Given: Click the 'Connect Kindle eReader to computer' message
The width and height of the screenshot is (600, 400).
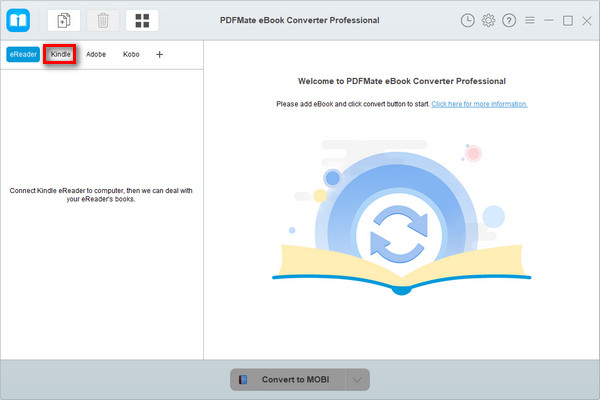Looking at the screenshot, I should [x=101, y=194].
